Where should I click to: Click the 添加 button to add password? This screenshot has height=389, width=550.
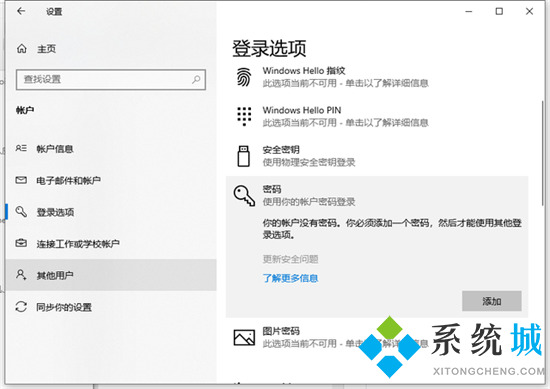[x=491, y=301]
